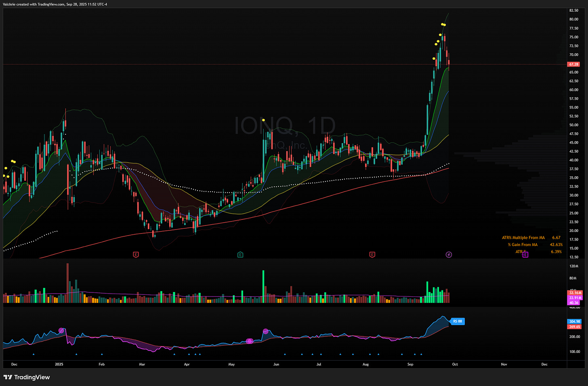Click the 'ATR% Multiple From MA' text
The width and height of the screenshot is (588, 386).
[x=523, y=238]
